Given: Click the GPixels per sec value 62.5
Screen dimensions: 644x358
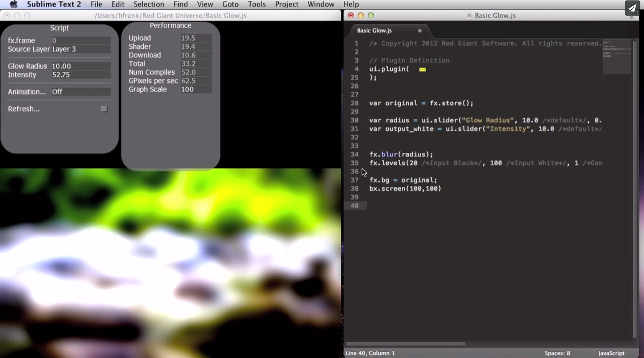Looking at the screenshot, I should point(196,81).
